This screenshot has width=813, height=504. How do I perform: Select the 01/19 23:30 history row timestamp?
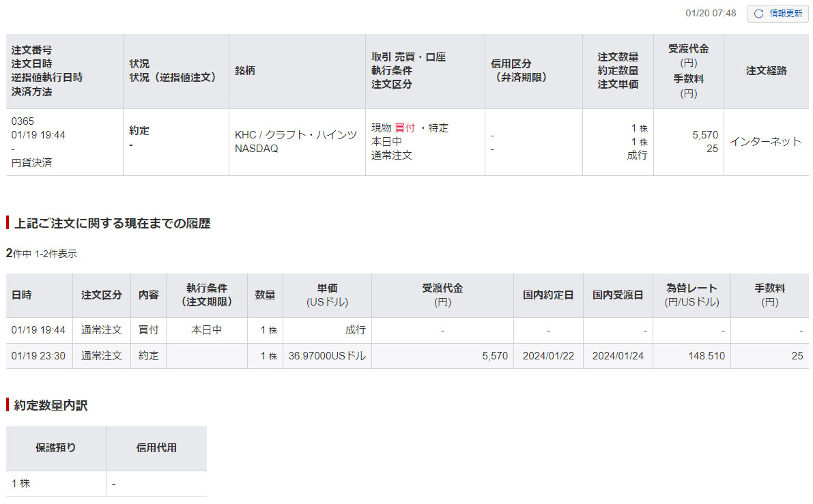(38, 356)
